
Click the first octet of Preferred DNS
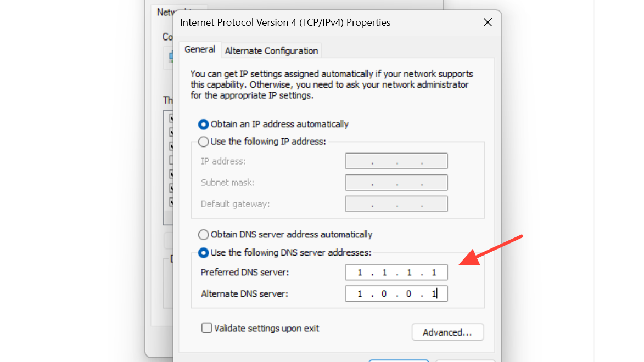(x=360, y=273)
